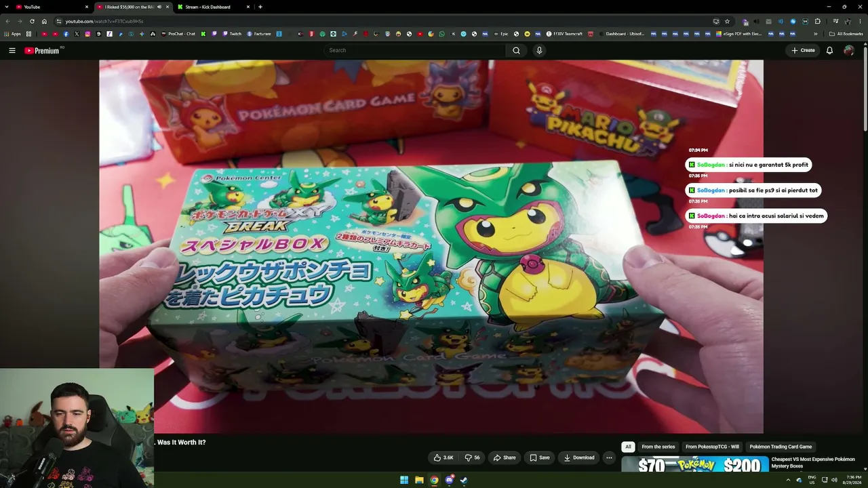868x488 pixels.
Task: Click the Share button
Action: coord(505,457)
